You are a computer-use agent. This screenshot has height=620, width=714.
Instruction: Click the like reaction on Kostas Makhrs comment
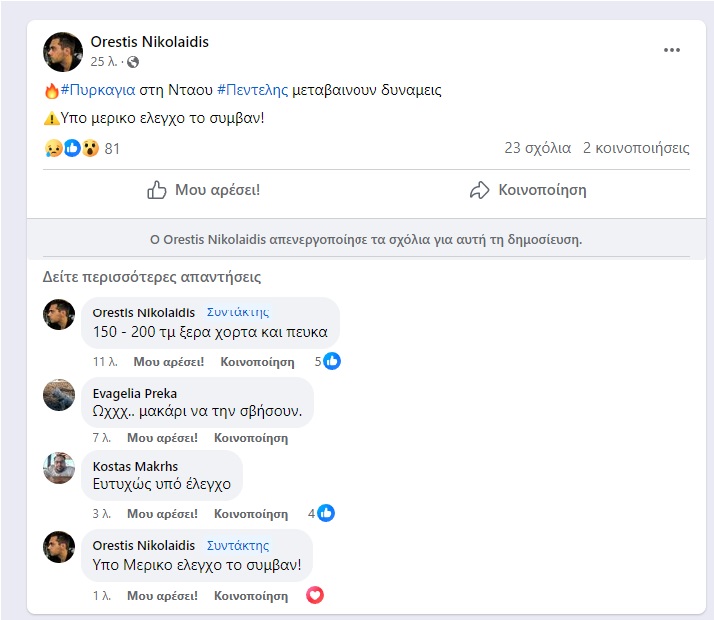[326, 514]
